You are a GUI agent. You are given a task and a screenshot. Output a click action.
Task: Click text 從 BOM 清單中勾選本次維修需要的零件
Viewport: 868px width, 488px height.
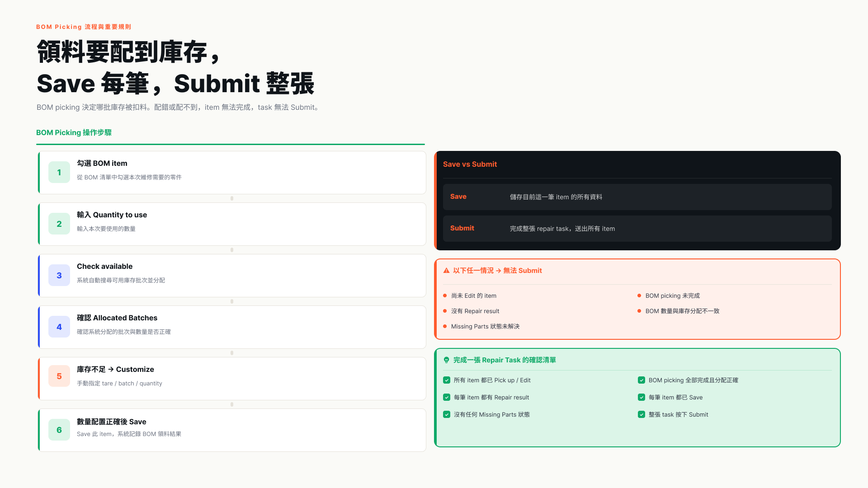point(129,177)
